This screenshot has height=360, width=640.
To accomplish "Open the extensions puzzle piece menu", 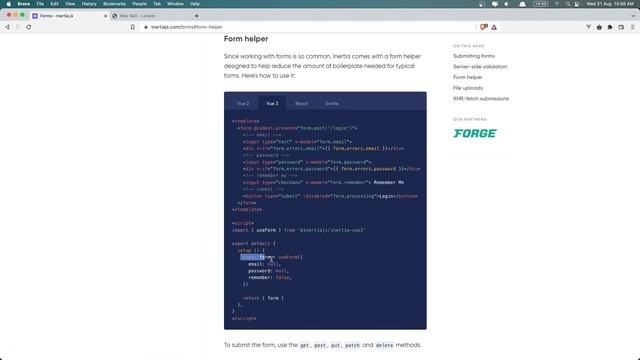I will click(x=610, y=27).
